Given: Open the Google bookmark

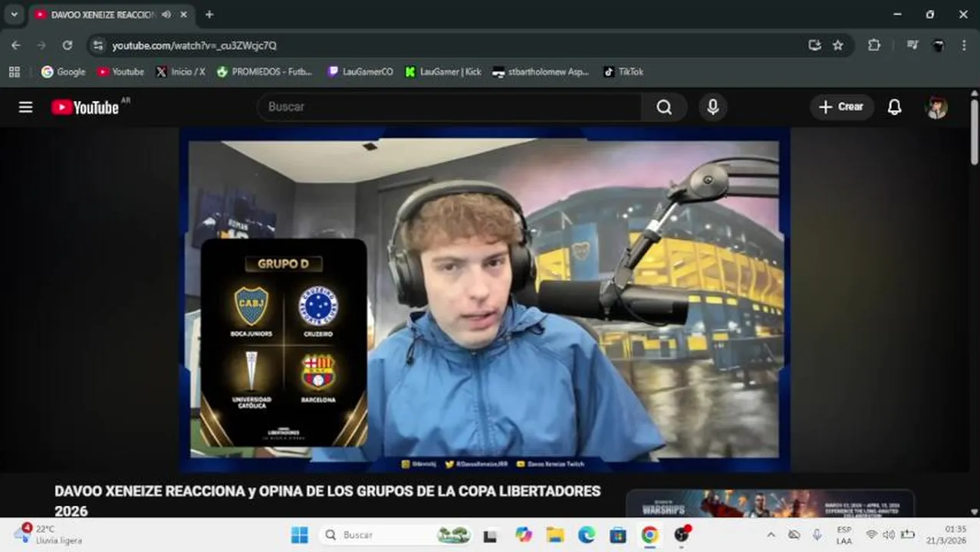Looking at the screenshot, I should (64, 71).
